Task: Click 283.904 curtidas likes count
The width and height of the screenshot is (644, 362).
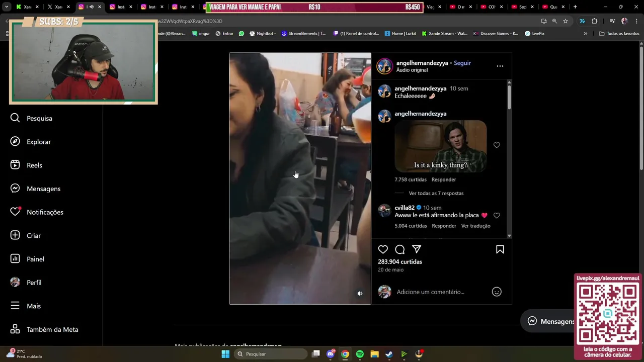Action: pyautogui.click(x=400, y=261)
